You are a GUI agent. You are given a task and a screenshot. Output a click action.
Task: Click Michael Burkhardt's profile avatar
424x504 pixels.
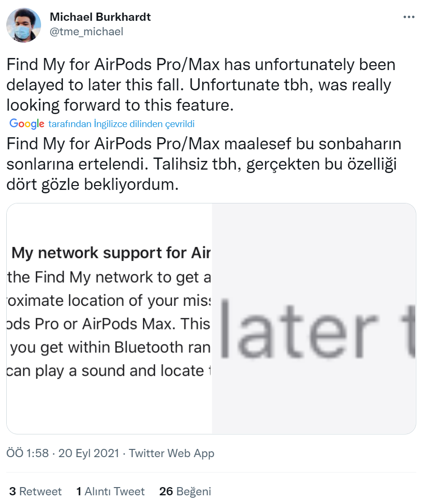(24, 25)
